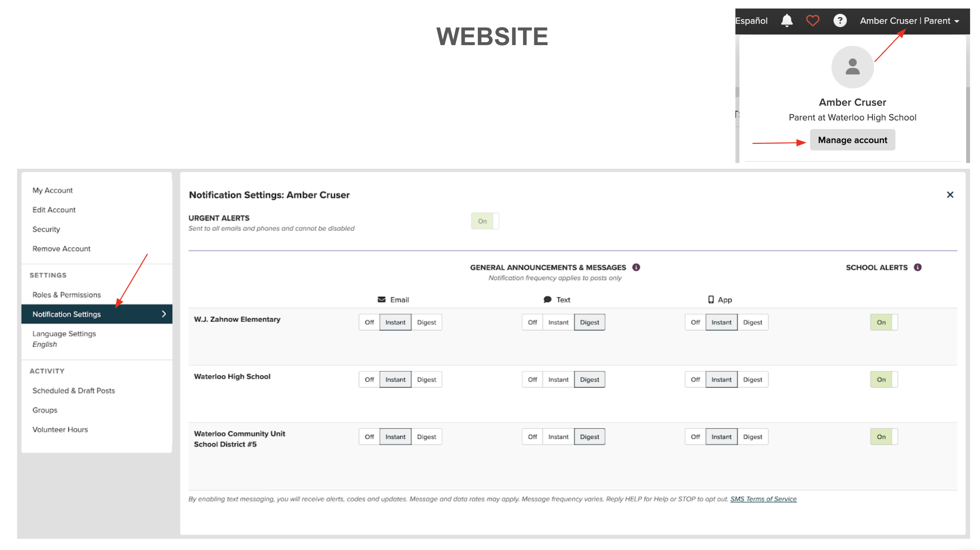Set Waterloo Community Unit app to Digest
Image resolution: width=980 pixels, height=550 pixels.
752,437
